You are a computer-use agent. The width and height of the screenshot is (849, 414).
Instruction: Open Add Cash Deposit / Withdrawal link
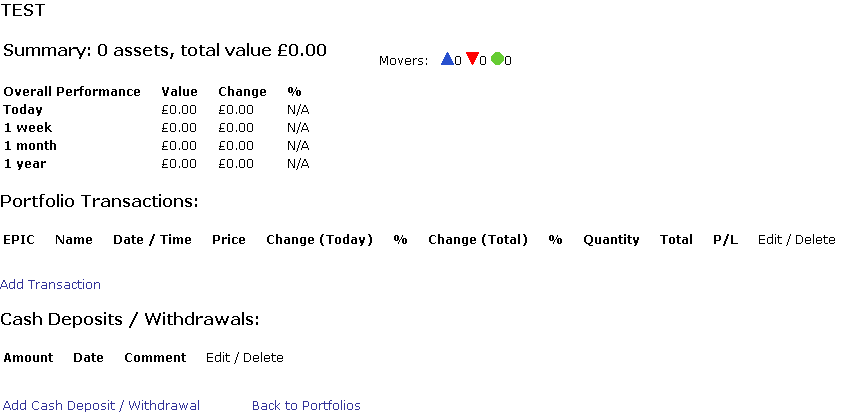[101, 406]
